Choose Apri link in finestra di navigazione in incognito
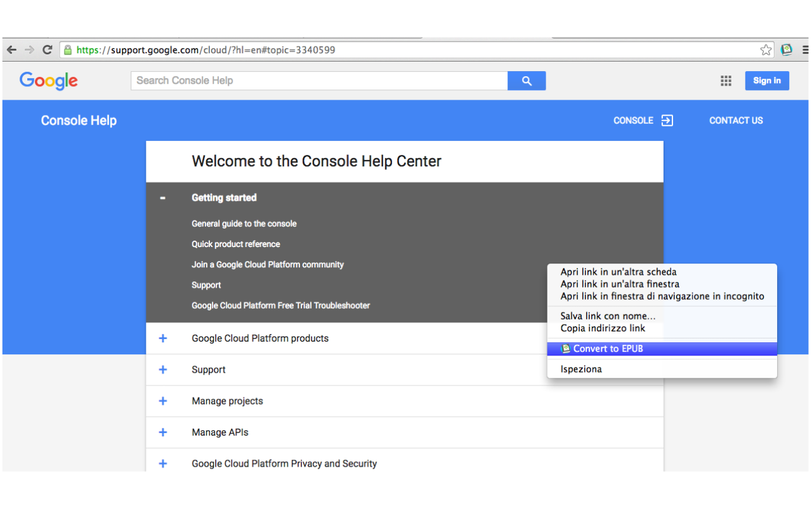 point(662,296)
